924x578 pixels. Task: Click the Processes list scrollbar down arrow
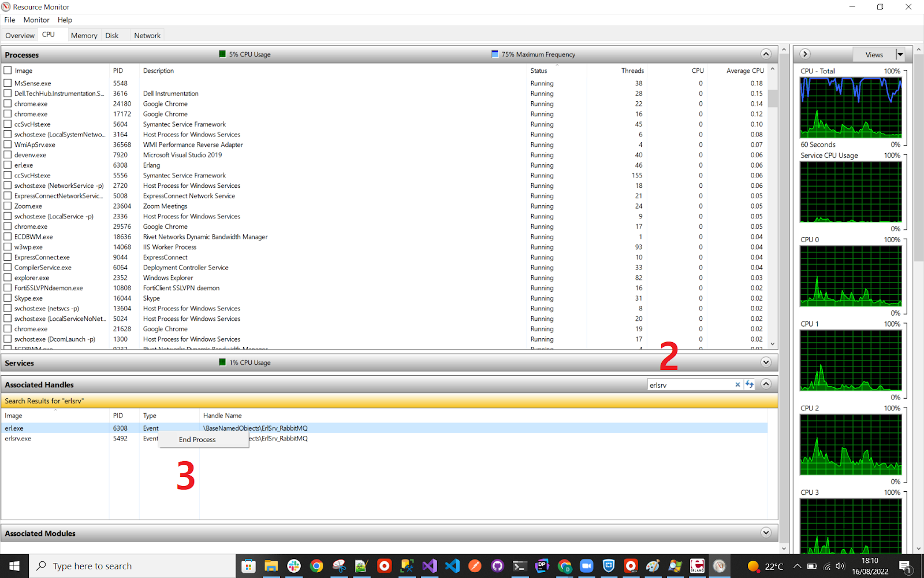(x=773, y=344)
